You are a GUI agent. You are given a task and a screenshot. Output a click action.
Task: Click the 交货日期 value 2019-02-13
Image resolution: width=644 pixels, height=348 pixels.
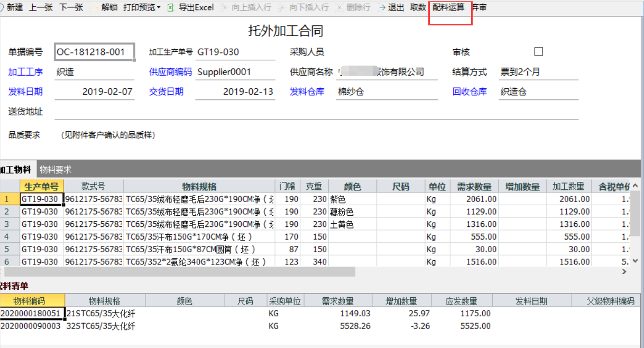[235, 91]
